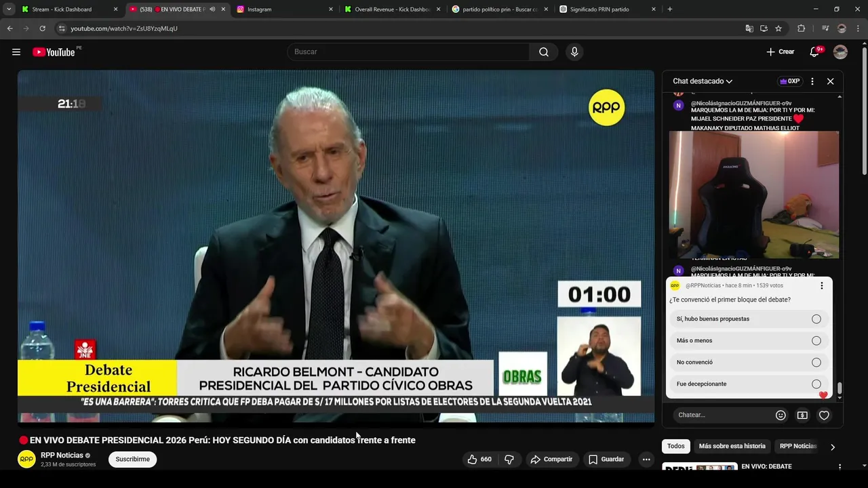Screen dimensions: 868x488
Task: Open Chrome three-dot menu
Action: click(x=858, y=28)
